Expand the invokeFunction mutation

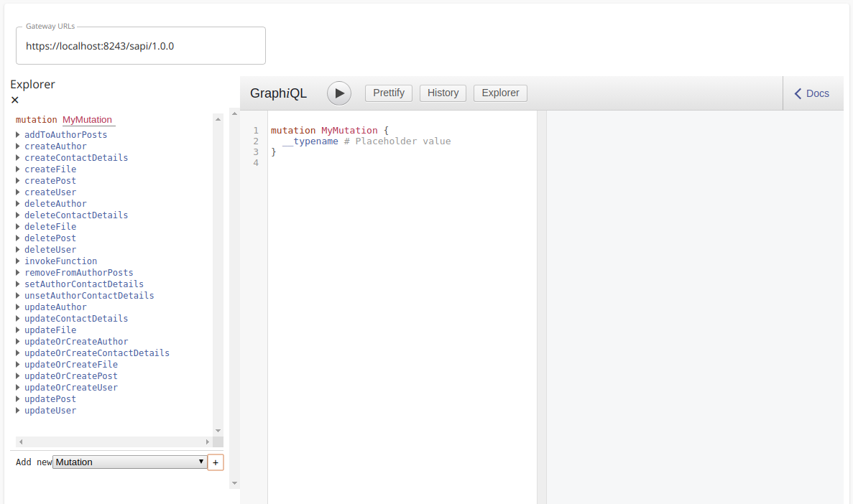[17, 261]
